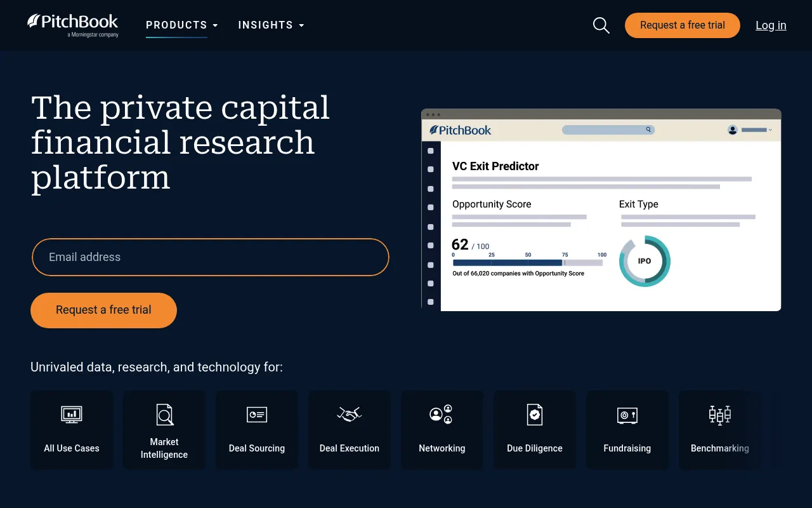Open the Deal Execution label
The width and height of the screenshot is (812, 508).
click(x=350, y=448)
